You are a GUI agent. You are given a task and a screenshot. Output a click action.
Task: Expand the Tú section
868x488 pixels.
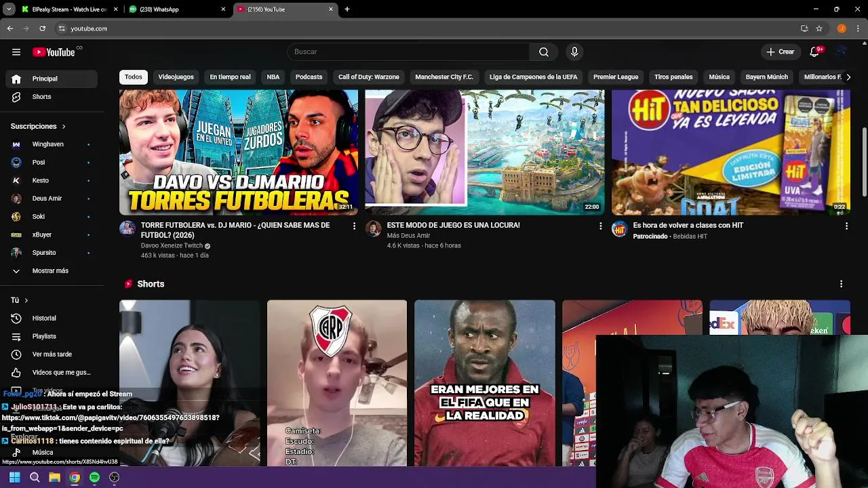coord(19,300)
